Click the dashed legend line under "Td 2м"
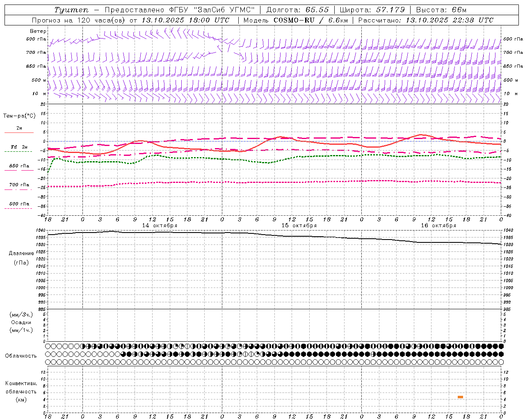The height and width of the screenshot is (420, 525). coord(18,152)
